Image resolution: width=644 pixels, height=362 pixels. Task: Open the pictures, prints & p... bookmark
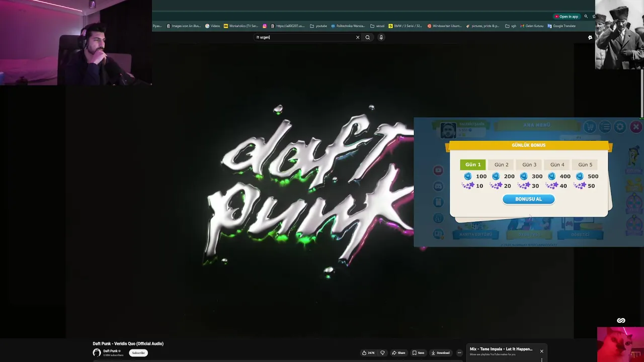(x=483, y=26)
